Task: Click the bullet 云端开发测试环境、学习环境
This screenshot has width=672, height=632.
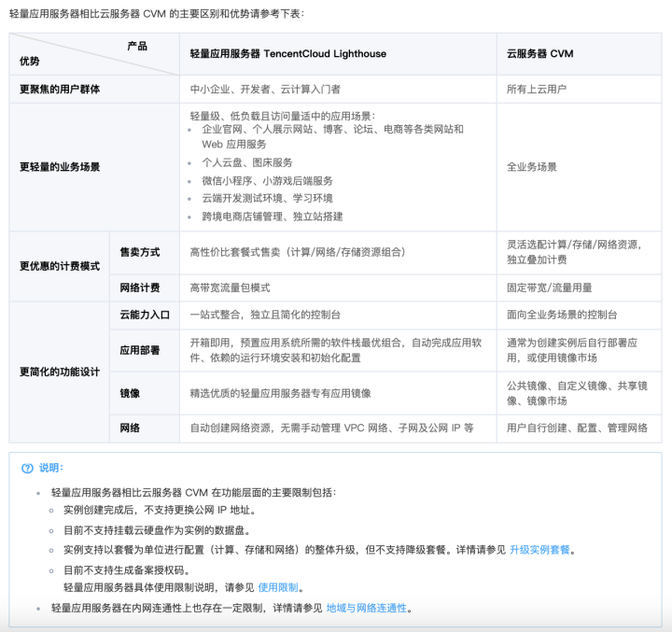Action: click(x=268, y=199)
